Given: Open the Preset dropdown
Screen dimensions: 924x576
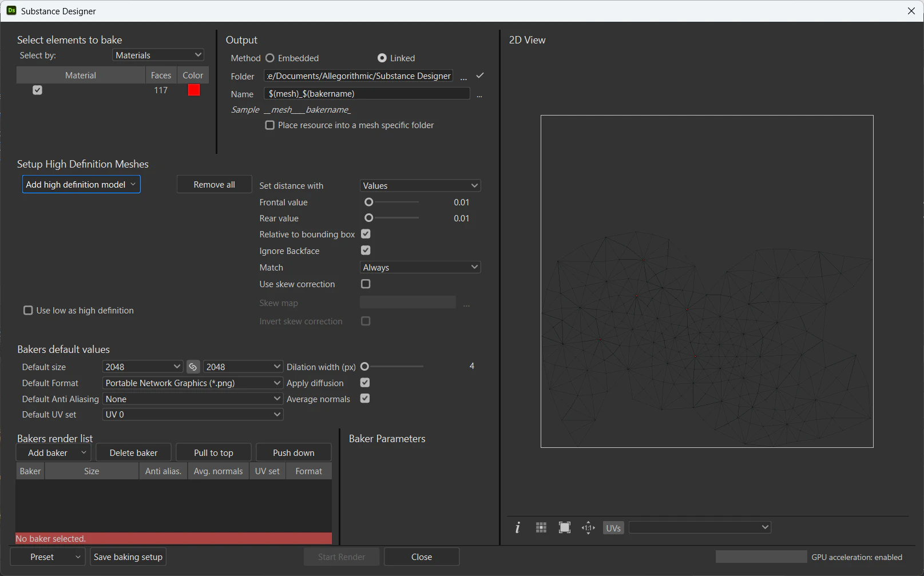Looking at the screenshot, I should 47,557.
